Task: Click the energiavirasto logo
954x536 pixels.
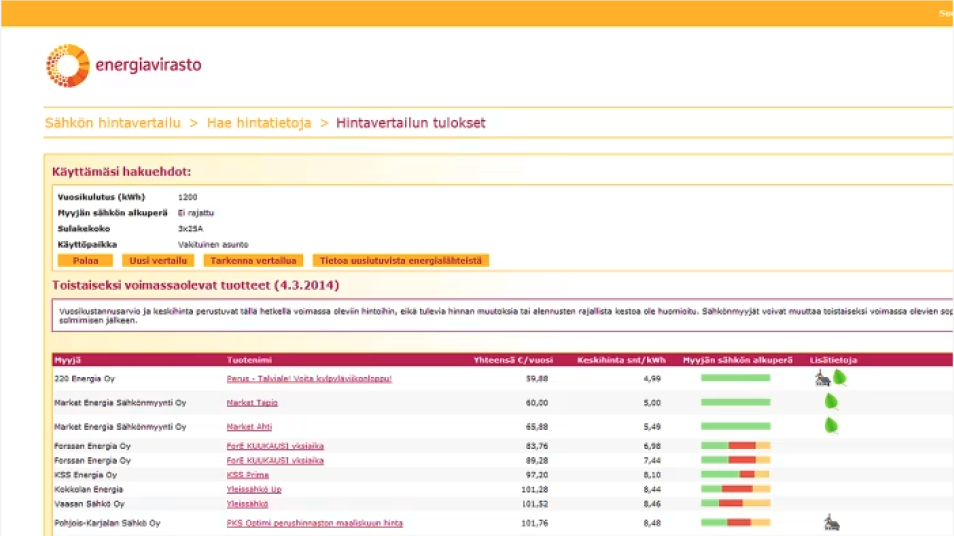Action: click(124, 65)
